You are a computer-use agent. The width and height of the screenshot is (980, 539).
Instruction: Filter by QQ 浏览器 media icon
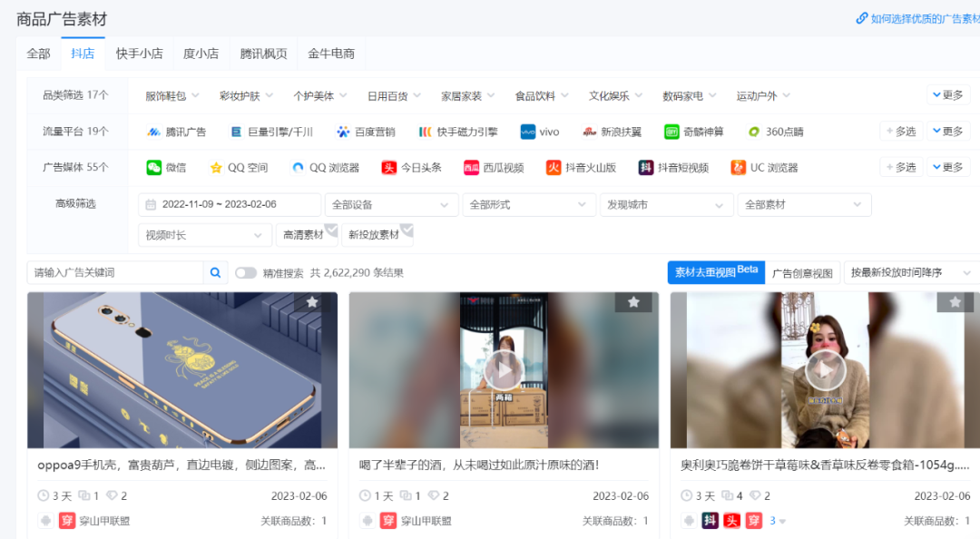[298, 168]
